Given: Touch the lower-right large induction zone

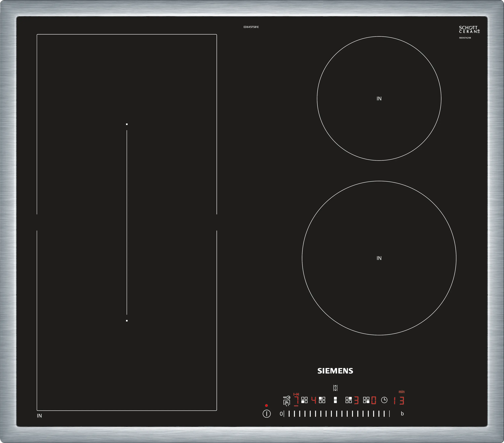Looking at the screenshot, I should (x=379, y=258).
